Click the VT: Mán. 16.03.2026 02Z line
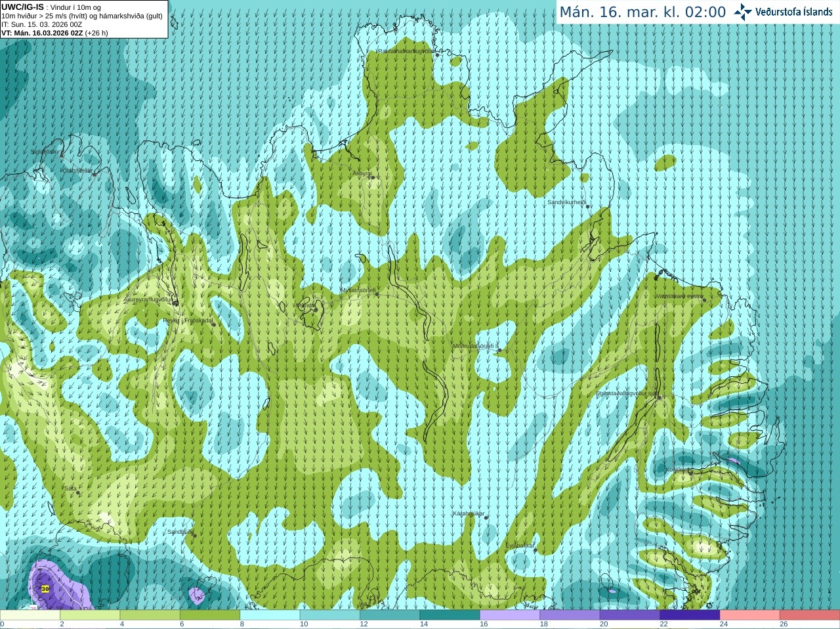Viewport: 840px width, 629px height. [55, 33]
